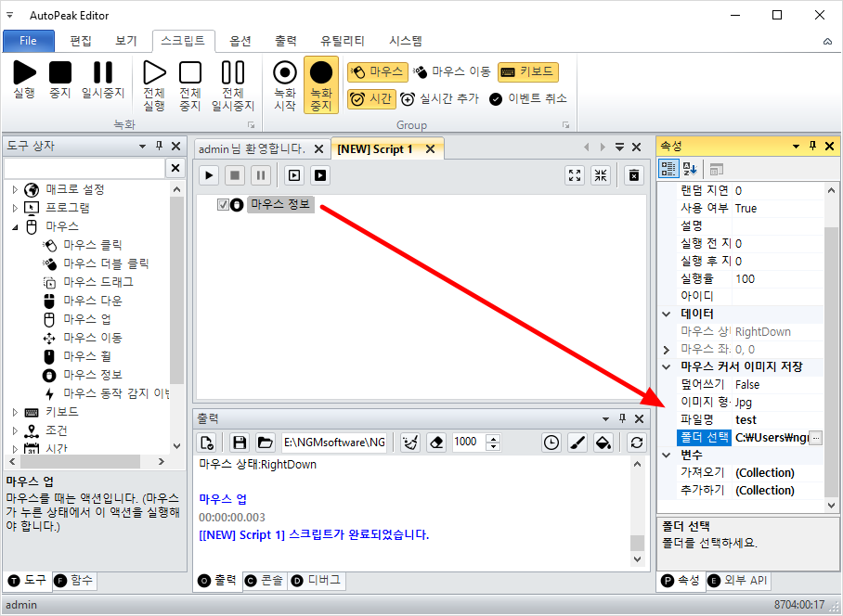
Task: Show categorized properties view
Action: 668,169
